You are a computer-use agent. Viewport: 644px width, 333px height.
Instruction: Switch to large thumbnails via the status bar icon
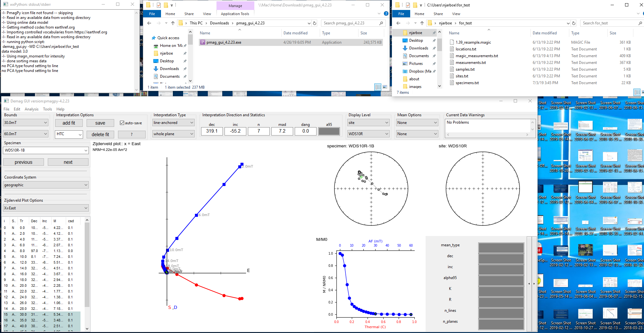coord(385,87)
